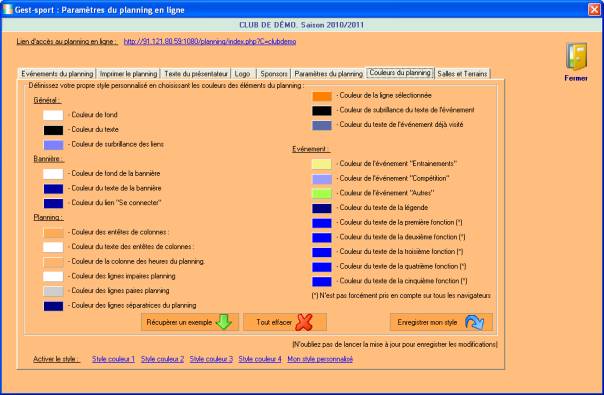This screenshot has height=395, width=604.
Task: Pick the Couleur du texte swatch
Action: [x=53, y=130]
